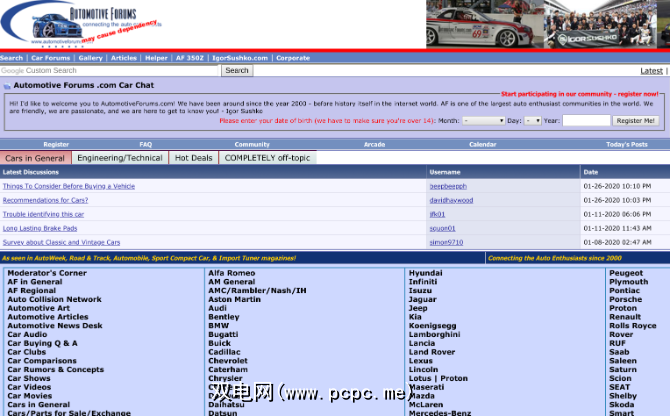Open the Lamborghini forum
The image size is (670, 416).
click(434, 334)
